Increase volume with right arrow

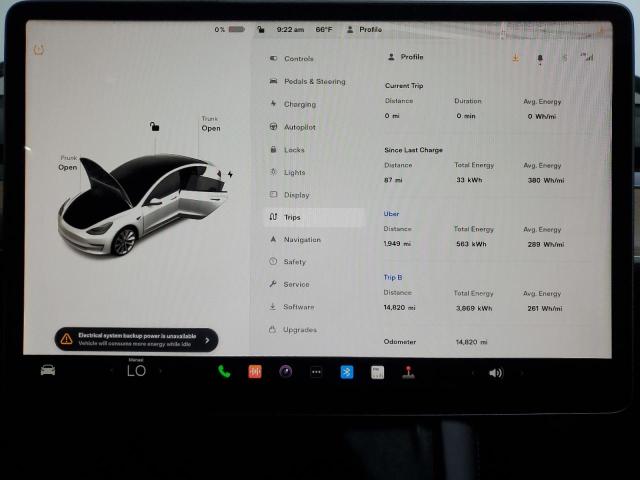click(521, 373)
